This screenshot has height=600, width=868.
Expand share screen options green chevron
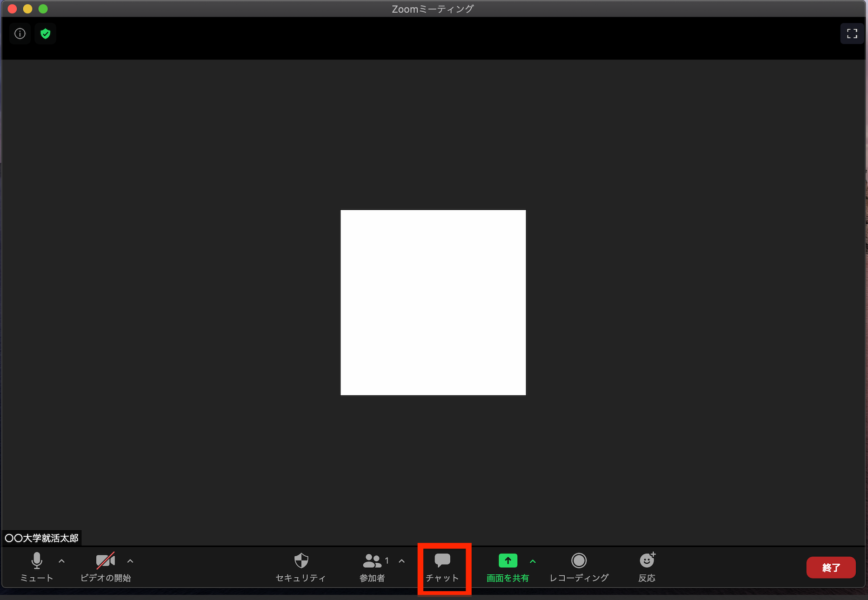click(x=533, y=561)
